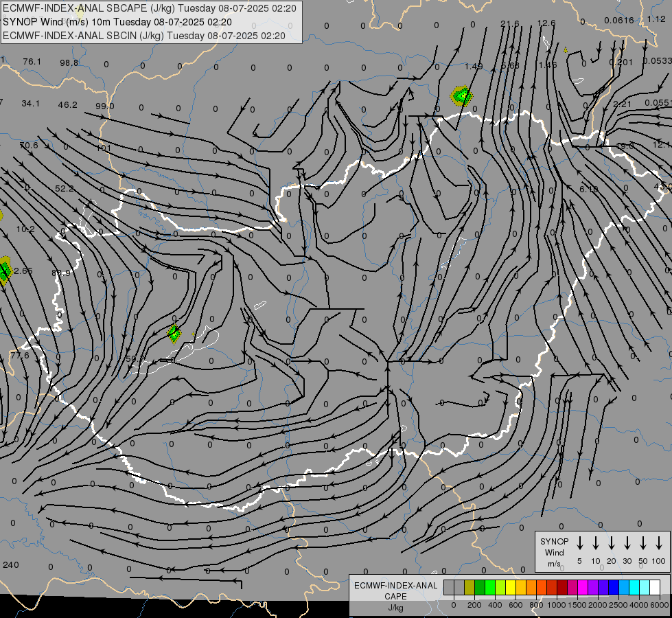This screenshot has width=672, height=618.
Task: Click the SBCAPE title line in the header
Action: coord(150,8)
